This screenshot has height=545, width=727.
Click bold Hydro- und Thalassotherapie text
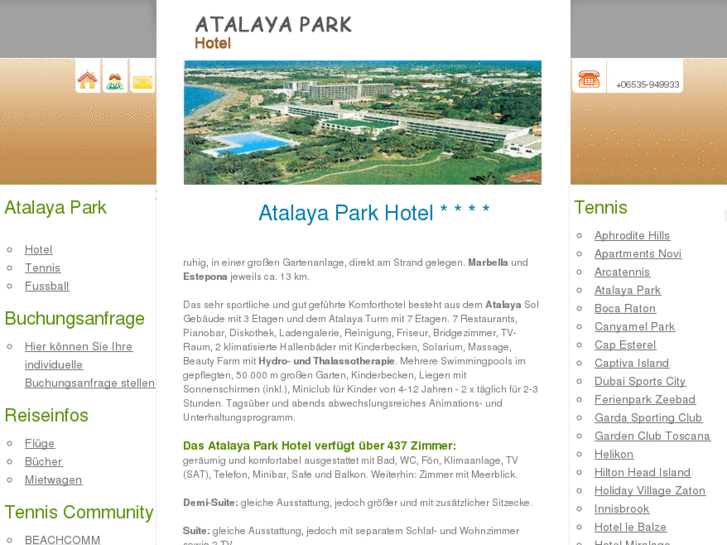(x=326, y=361)
